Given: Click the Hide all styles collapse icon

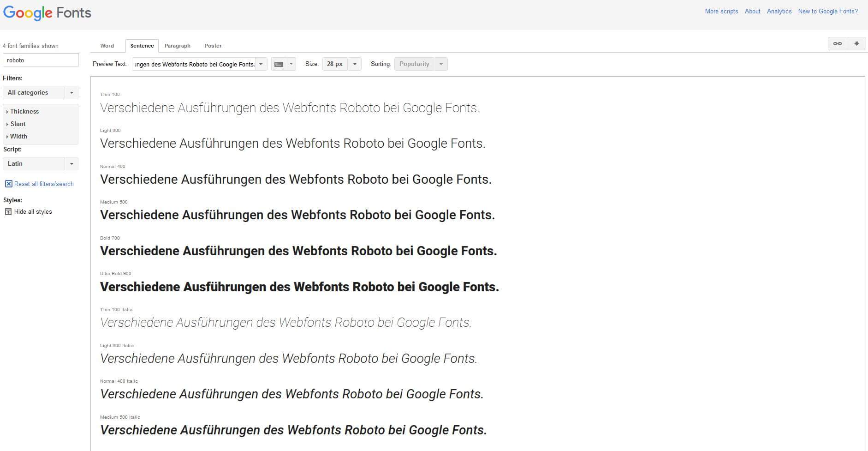Looking at the screenshot, I should [8, 211].
